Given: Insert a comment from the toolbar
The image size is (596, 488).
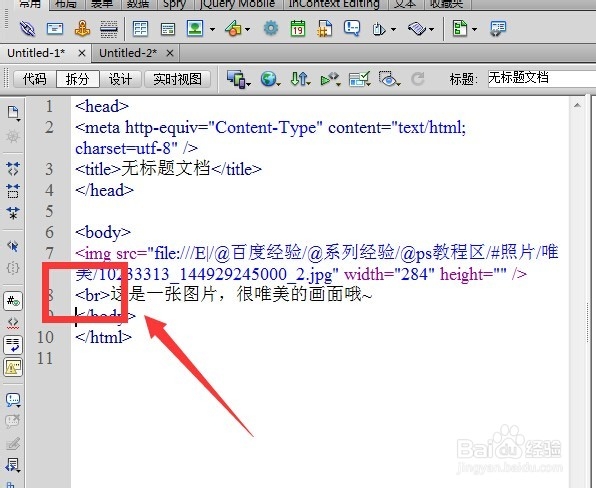Looking at the screenshot, I should [352, 29].
